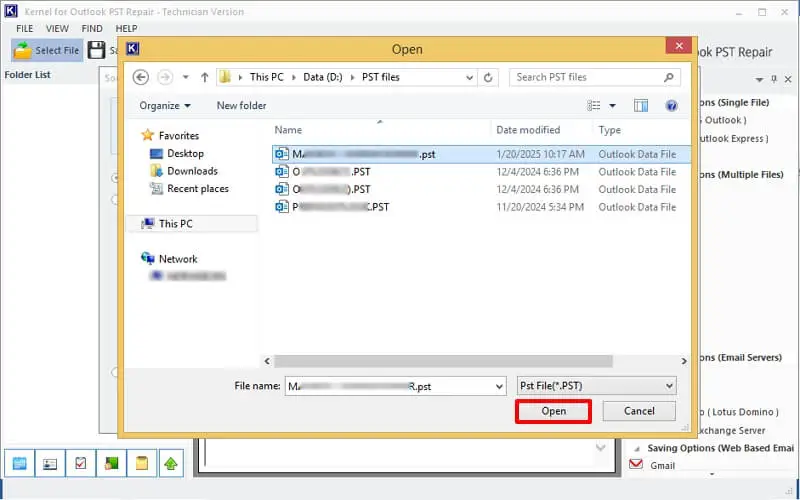800x500 pixels.
Task: Open the FIND menu
Action: [92, 29]
